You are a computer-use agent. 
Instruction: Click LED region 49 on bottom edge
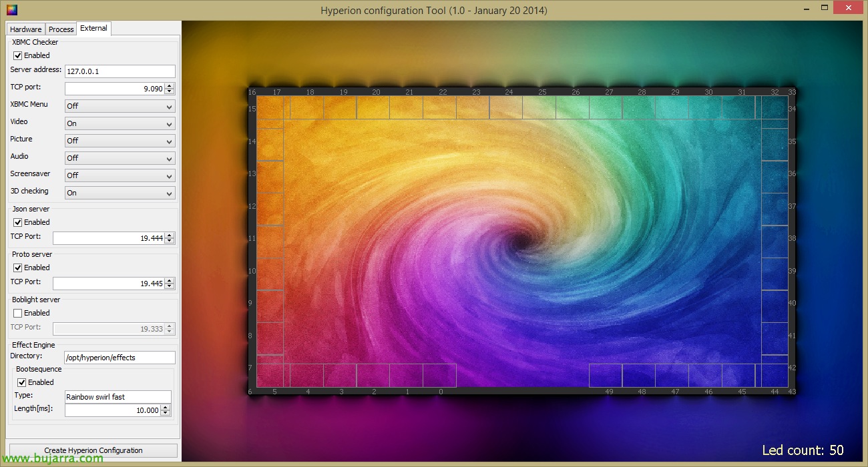click(606, 376)
